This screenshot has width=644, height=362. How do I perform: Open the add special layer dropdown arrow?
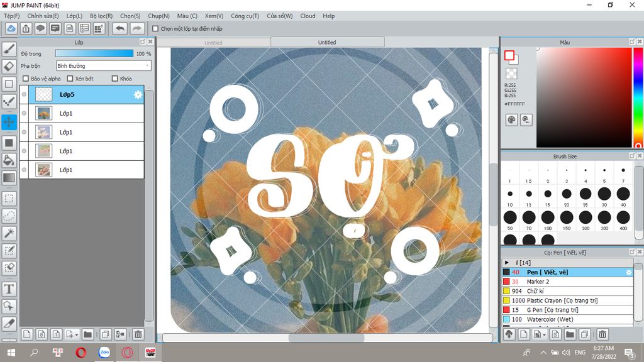[x=76, y=335]
